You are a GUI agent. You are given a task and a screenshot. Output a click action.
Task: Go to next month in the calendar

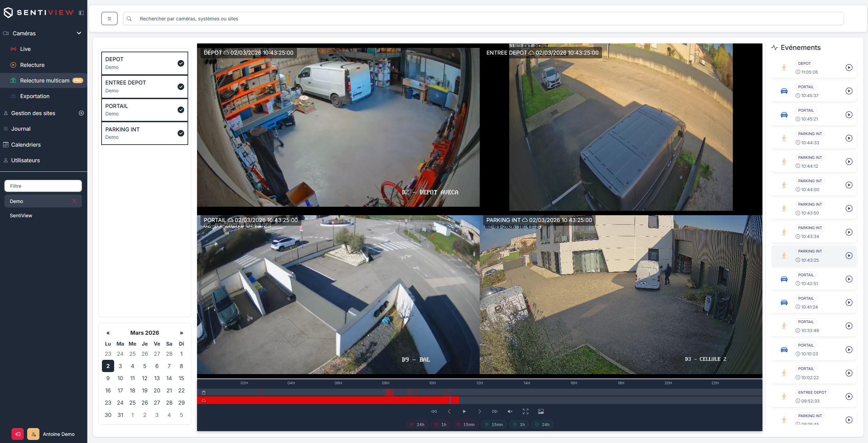click(x=181, y=333)
